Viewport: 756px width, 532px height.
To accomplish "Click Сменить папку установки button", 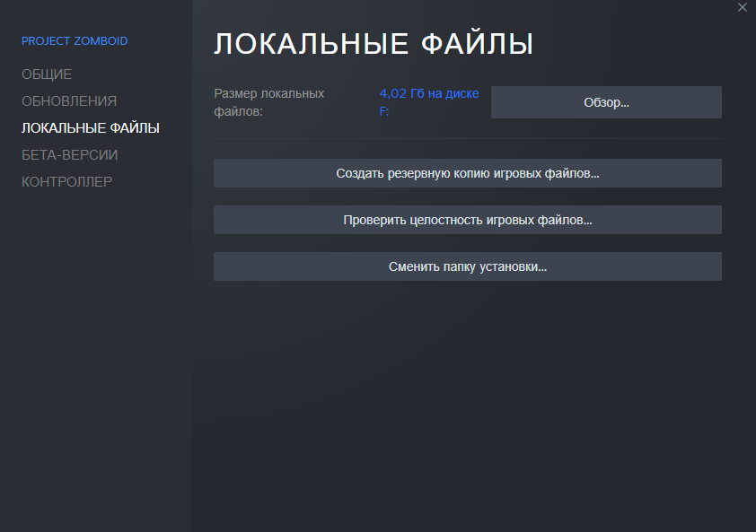I will coord(468,266).
